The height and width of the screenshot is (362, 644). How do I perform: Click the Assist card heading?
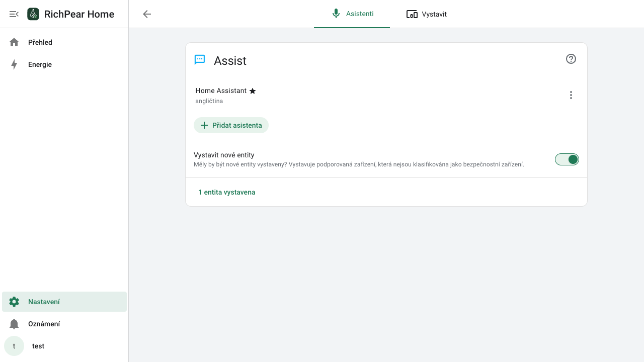coord(230,60)
